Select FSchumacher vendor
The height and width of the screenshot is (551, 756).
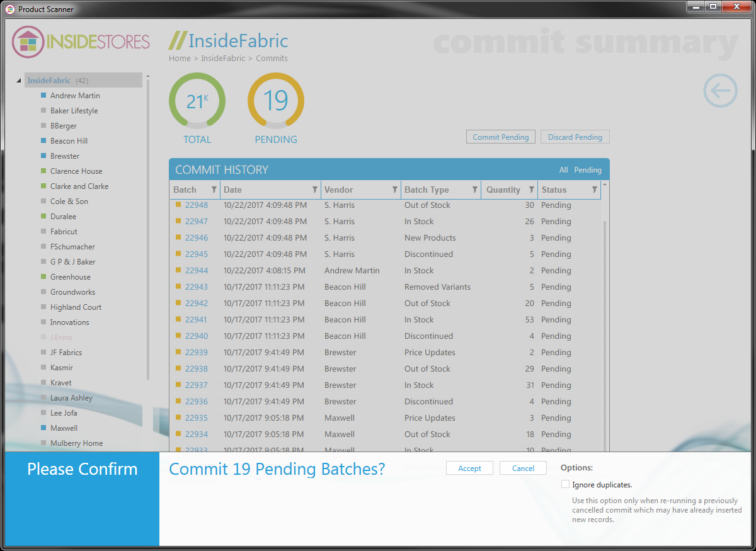click(x=72, y=247)
